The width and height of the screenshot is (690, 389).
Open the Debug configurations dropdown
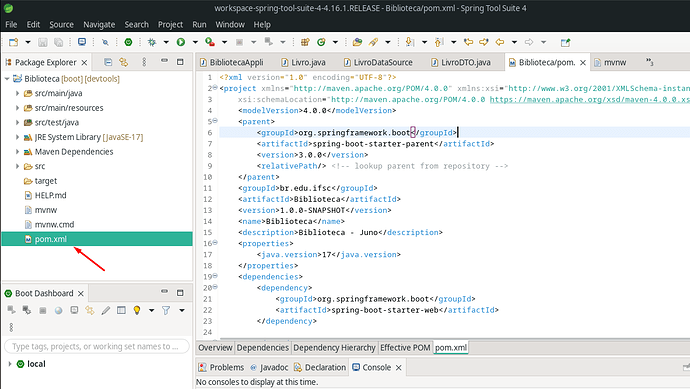(x=166, y=42)
